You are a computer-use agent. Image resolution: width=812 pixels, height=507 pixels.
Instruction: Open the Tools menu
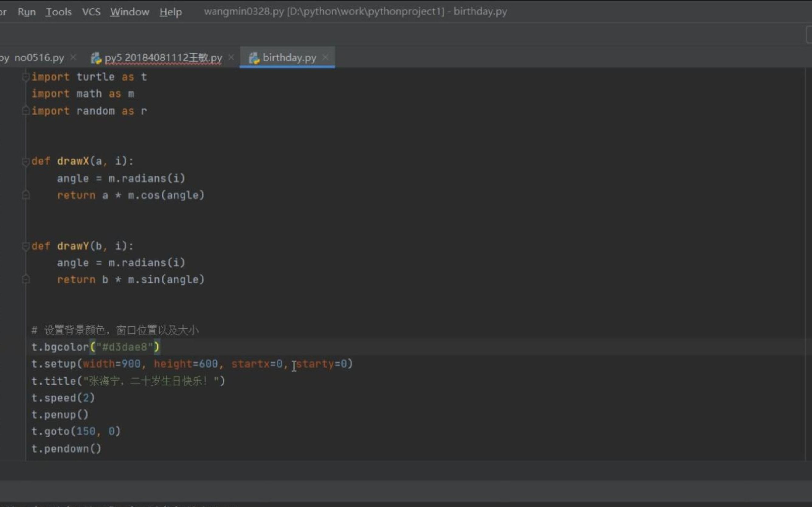(58, 12)
